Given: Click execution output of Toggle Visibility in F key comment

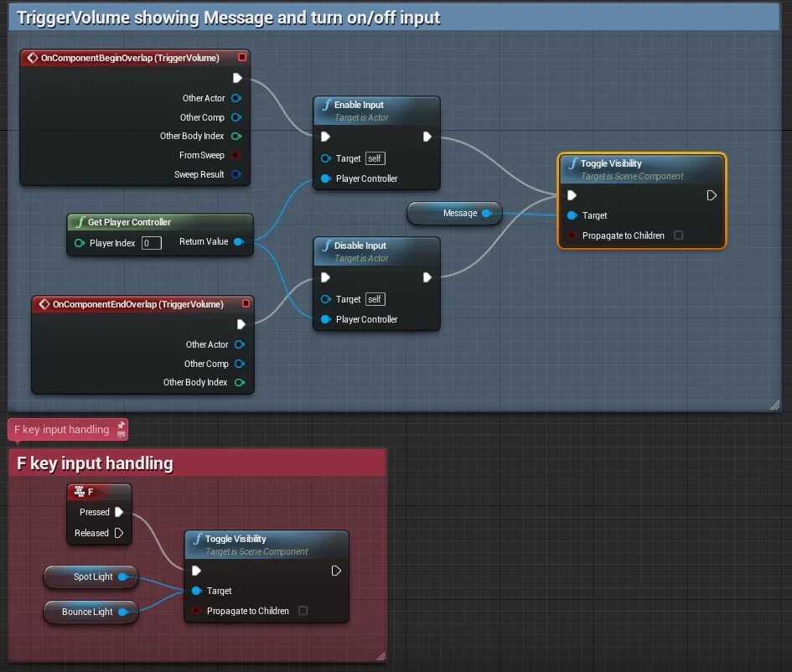Looking at the screenshot, I should click(x=336, y=571).
